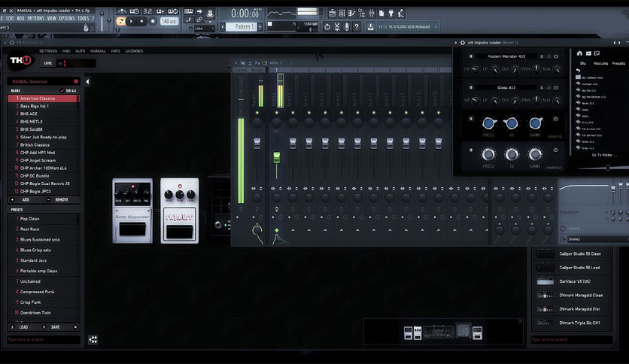The width and height of the screenshot is (629, 364).
Task: Click the FL Studio play button
Action: point(131,21)
